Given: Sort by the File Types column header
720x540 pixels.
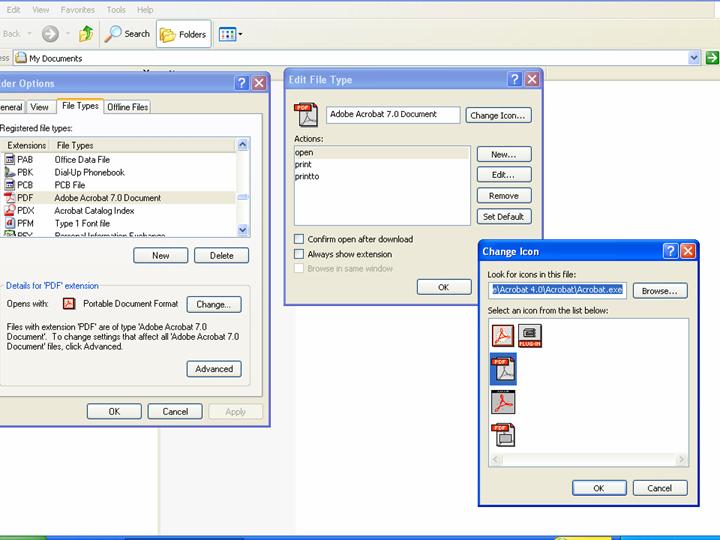Looking at the screenshot, I should click(142, 145).
